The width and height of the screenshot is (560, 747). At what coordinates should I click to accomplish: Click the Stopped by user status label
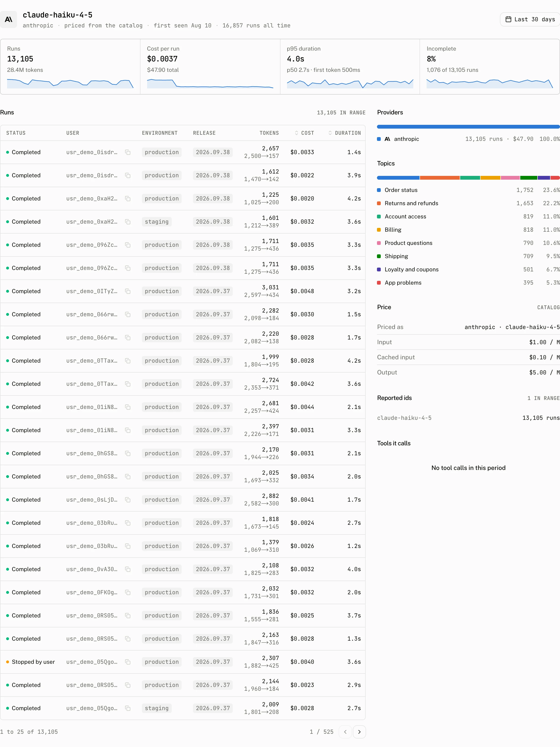pos(33,662)
